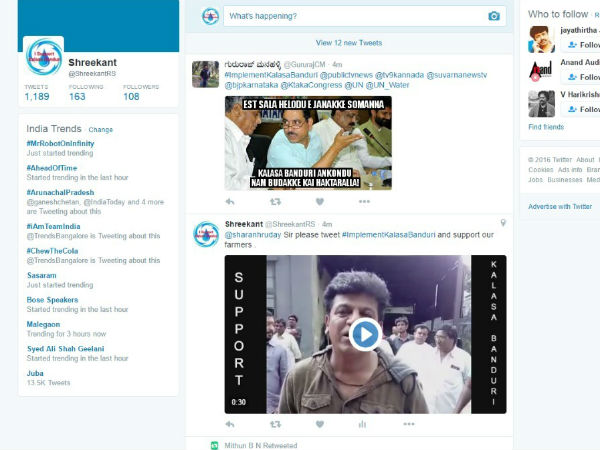600x450 pixels.
Task: Open the Shreekant profile name
Action: pos(92,62)
